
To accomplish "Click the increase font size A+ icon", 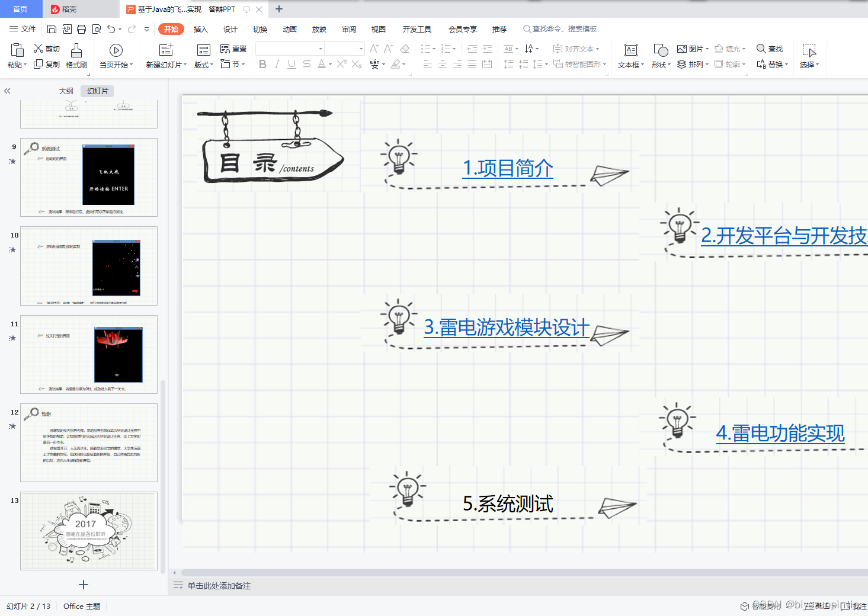I will click(374, 49).
